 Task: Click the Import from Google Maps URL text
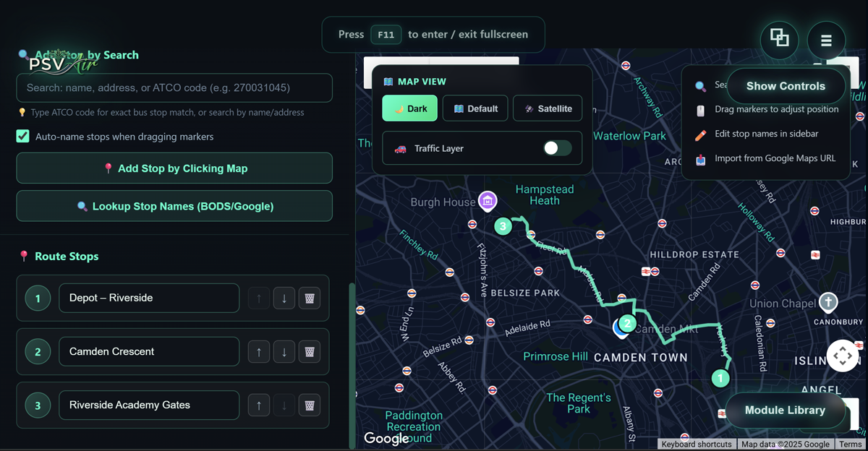775,158
